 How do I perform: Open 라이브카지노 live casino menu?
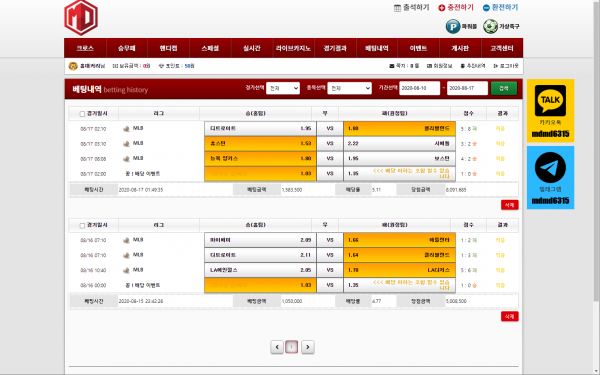tap(293, 48)
